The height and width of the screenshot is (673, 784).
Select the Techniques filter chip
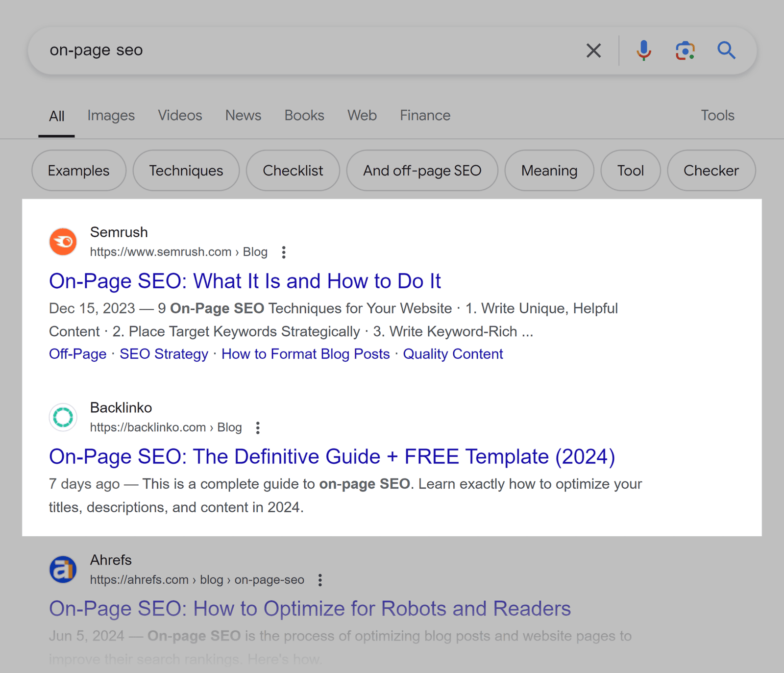coord(186,171)
